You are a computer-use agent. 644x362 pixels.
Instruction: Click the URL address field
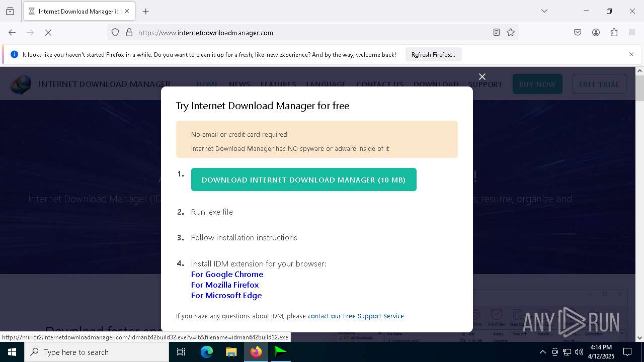[x=312, y=33]
